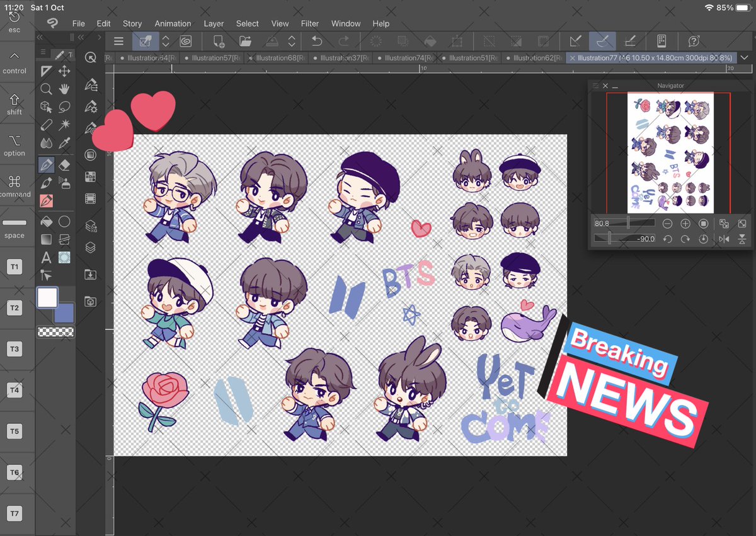756x536 pixels.
Task: Tap the T4 shortcut key
Action: [14, 391]
